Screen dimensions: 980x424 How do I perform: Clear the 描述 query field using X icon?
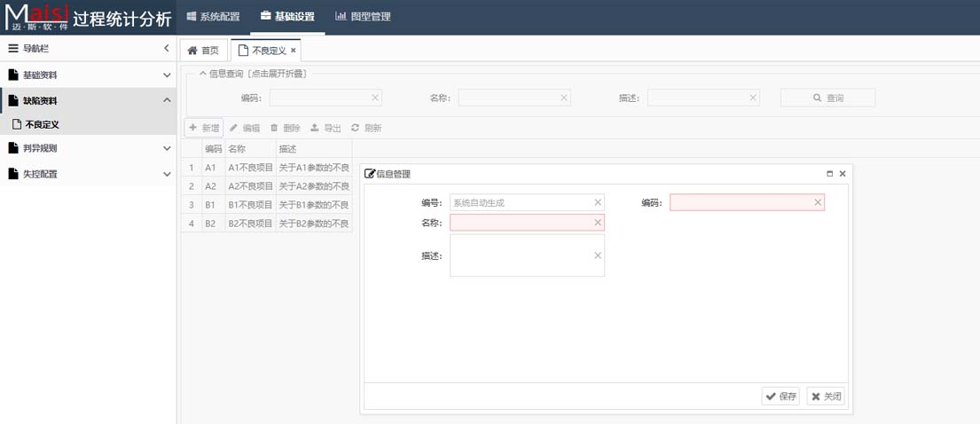point(753,98)
